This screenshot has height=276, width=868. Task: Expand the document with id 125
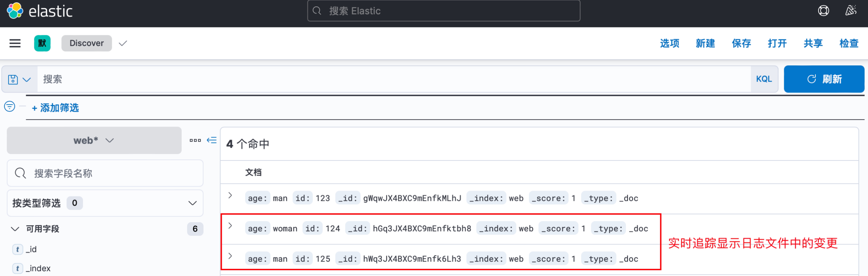[230, 256]
